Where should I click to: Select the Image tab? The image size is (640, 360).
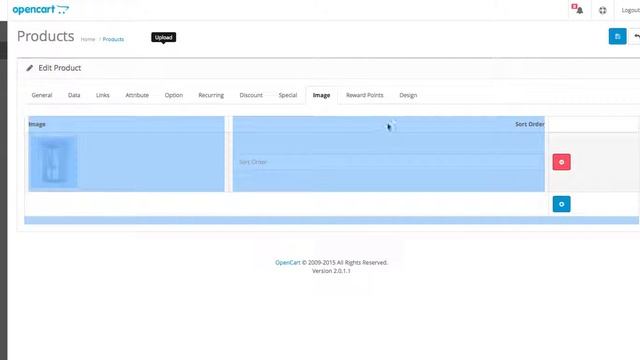(x=321, y=95)
